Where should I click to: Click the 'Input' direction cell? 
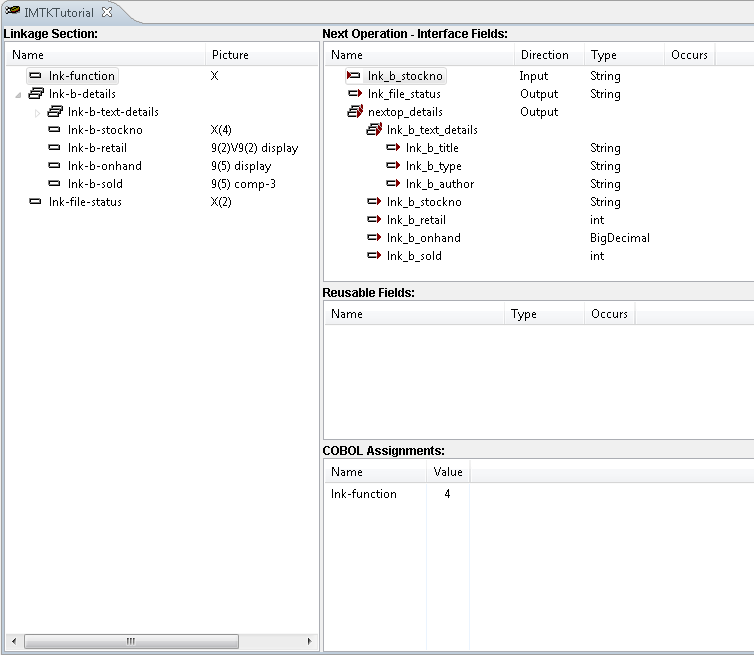point(533,76)
